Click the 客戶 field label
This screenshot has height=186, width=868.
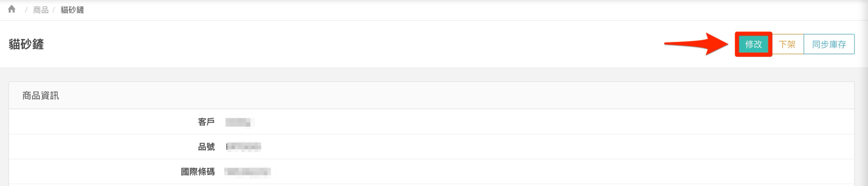tap(206, 122)
